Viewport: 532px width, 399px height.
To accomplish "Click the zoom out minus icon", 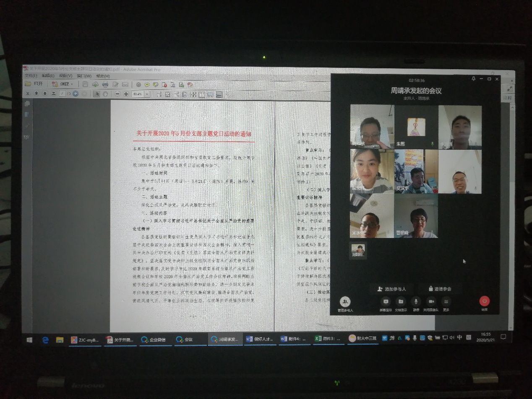I will click(117, 94).
